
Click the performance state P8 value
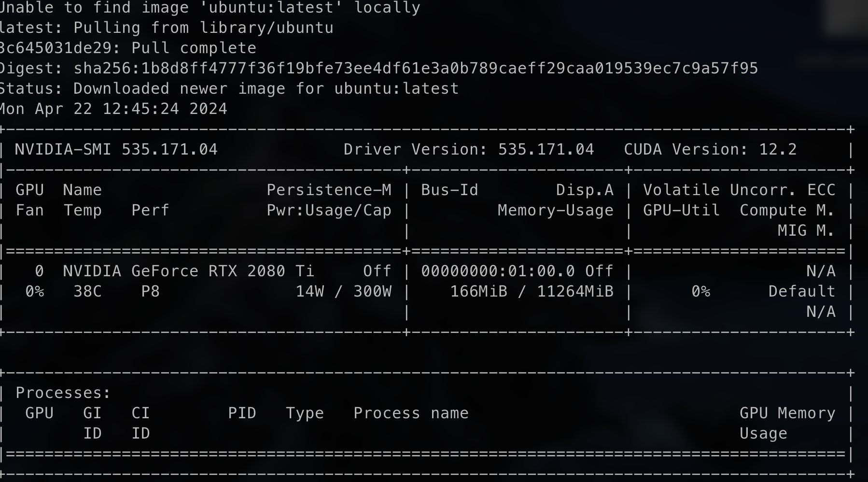pyautogui.click(x=150, y=291)
